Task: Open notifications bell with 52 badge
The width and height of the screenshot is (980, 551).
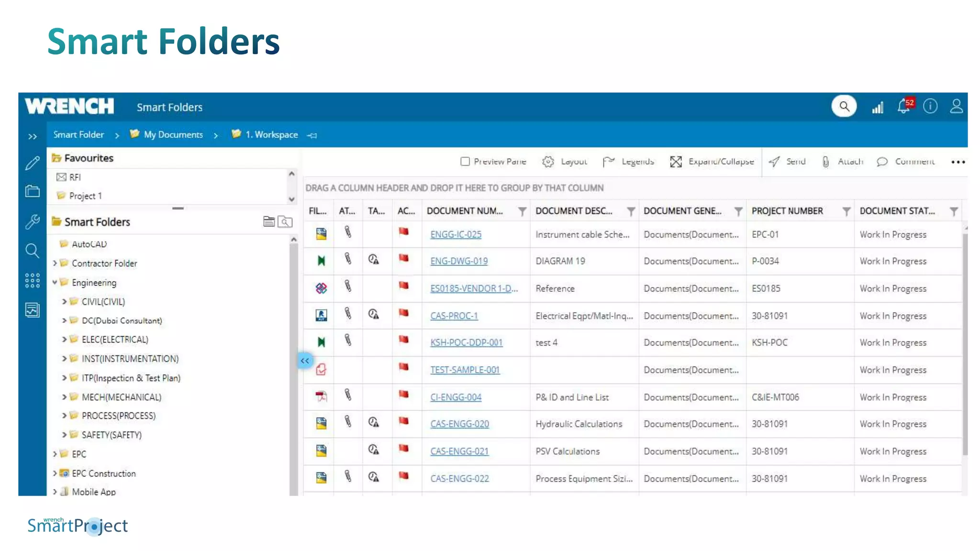Action: [x=903, y=106]
